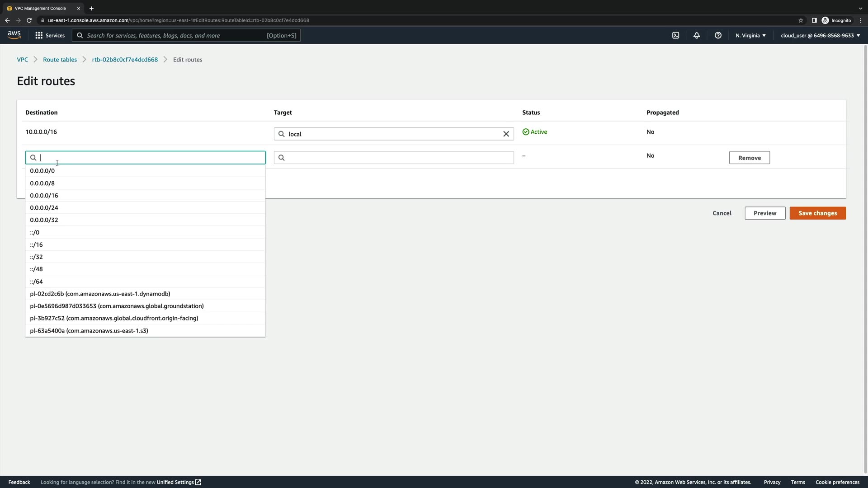This screenshot has height=488, width=868.
Task: Click the Preview button
Action: pyautogui.click(x=764, y=213)
